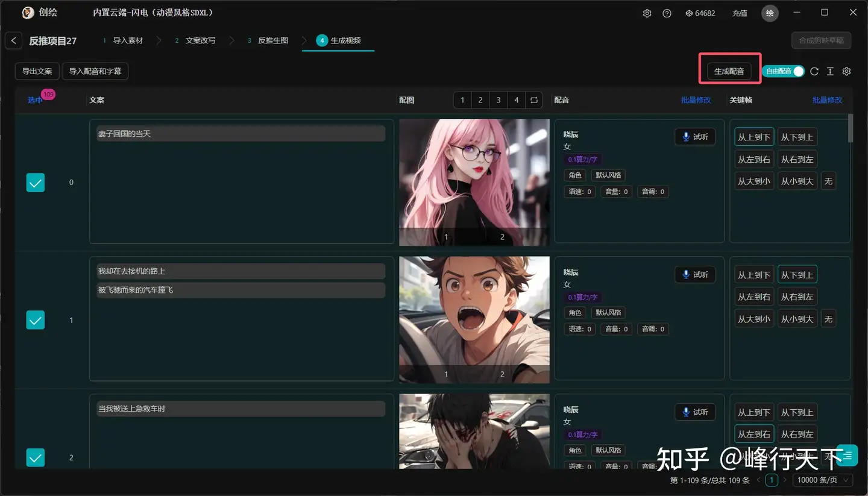Select 从左到右 keyframe in row 2

point(754,434)
